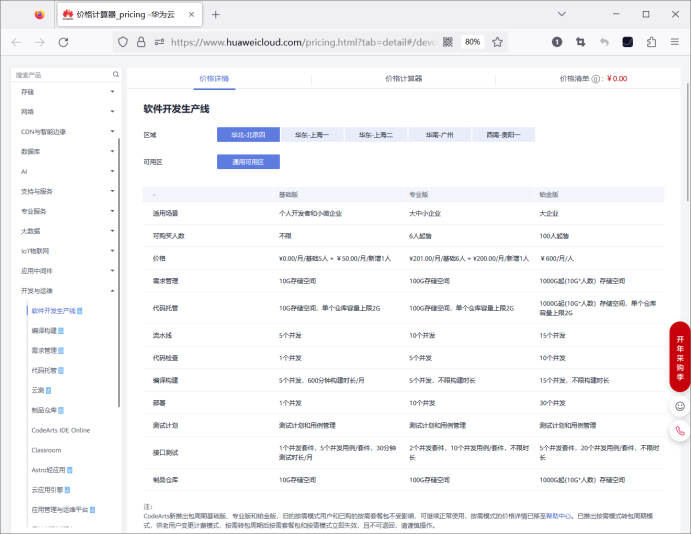Open Classroom in sidebar

point(46,450)
